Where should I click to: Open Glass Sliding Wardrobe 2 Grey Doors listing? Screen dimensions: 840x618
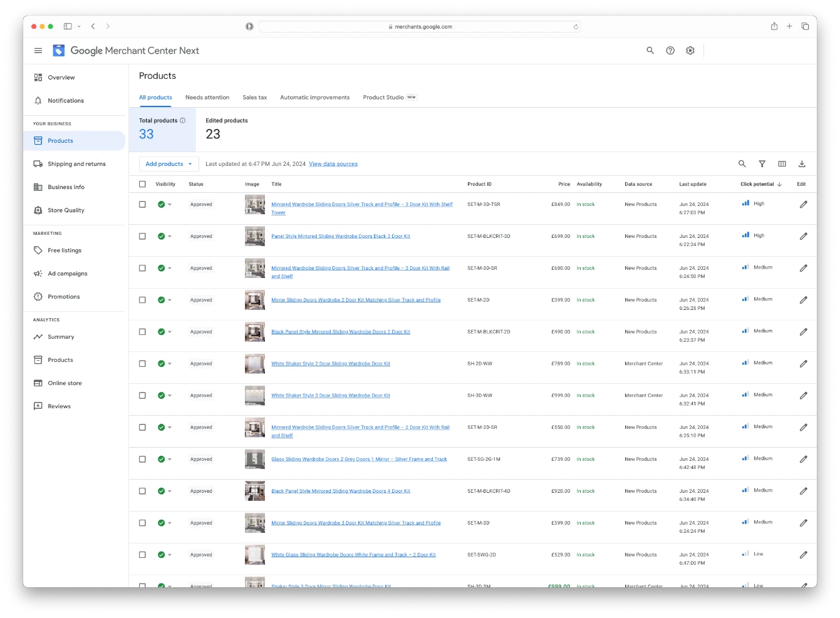[359, 460]
